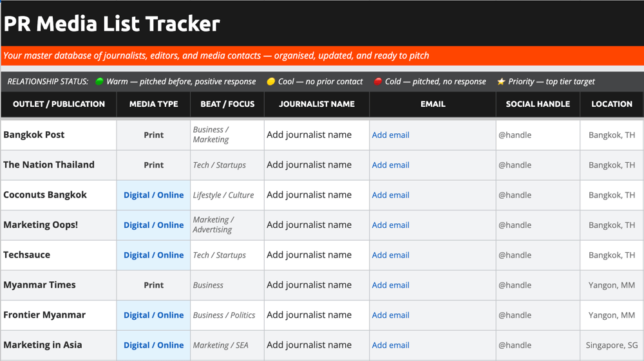Click @handle cell for Techsauce
Screen dimensions: 644x361
[538, 255]
